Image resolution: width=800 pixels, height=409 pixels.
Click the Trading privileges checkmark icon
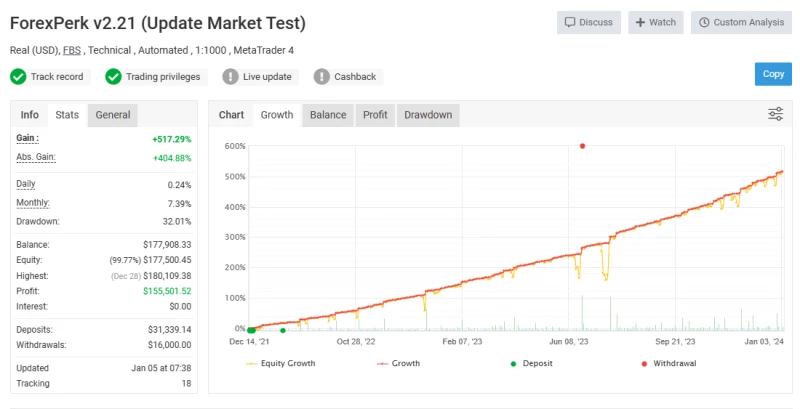[113, 76]
